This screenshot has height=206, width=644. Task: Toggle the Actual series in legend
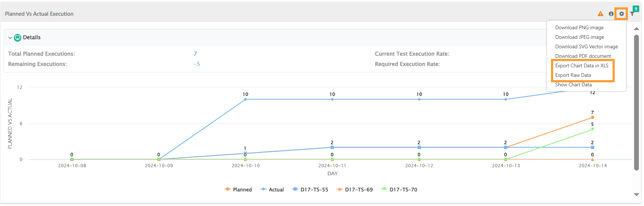[272, 190]
